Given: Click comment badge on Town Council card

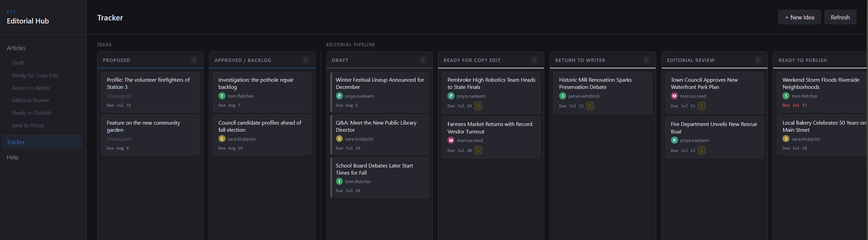Looking at the screenshot, I should pyautogui.click(x=701, y=106).
